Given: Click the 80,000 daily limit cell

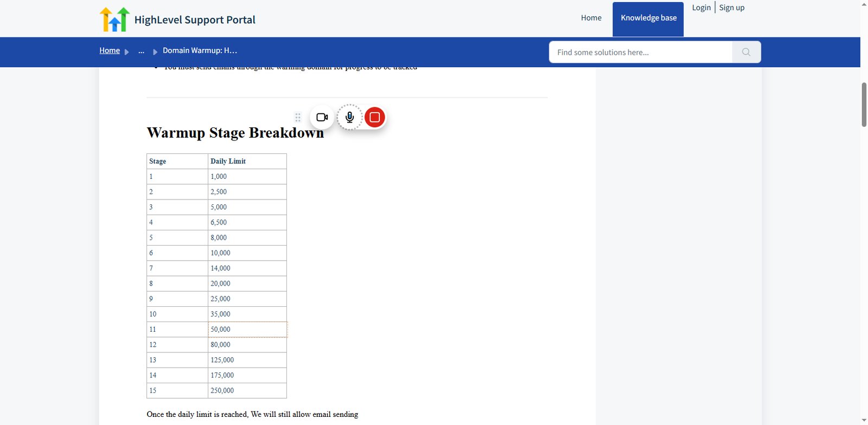Looking at the screenshot, I should click(x=247, y=345).
